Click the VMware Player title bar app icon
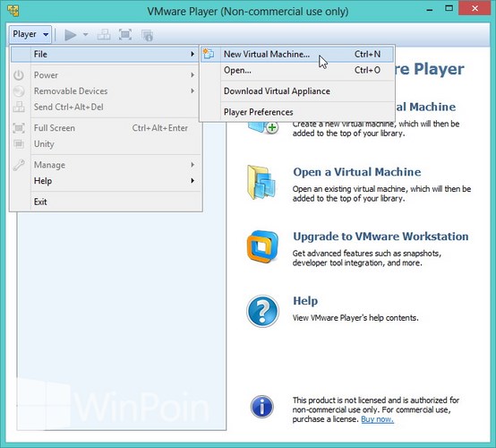The width and height of the screenshot is (496, 448). point(13,11)
